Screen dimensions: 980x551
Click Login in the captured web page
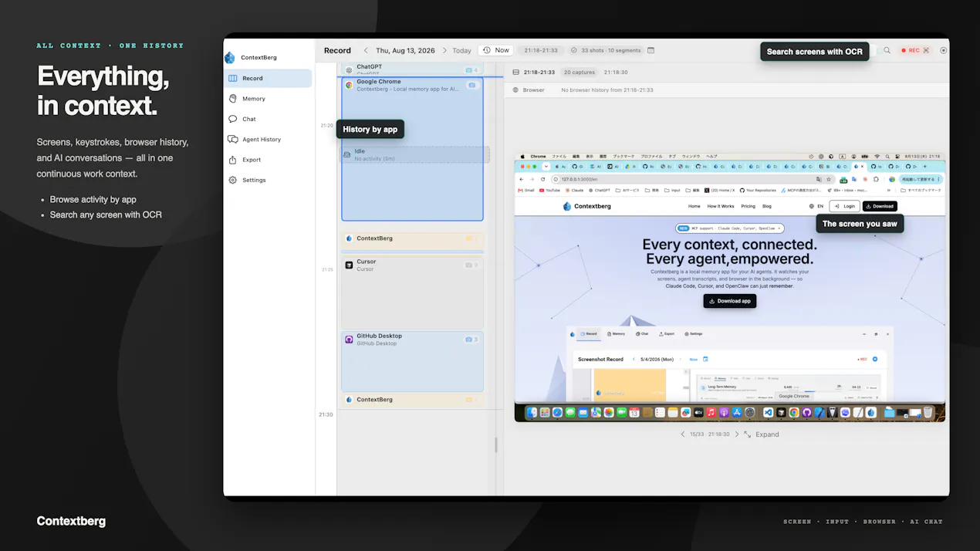[x=845, y=206]
